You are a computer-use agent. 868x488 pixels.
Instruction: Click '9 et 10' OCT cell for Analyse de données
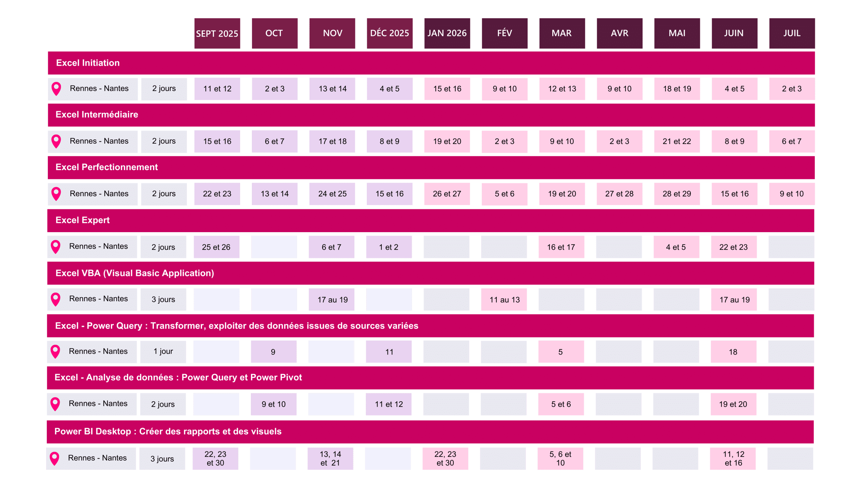[x=274, y=404]
